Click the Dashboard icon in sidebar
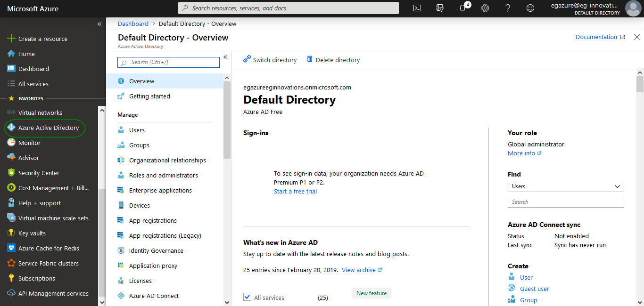This screenshot has width=644, height=306. pos(11,69)
